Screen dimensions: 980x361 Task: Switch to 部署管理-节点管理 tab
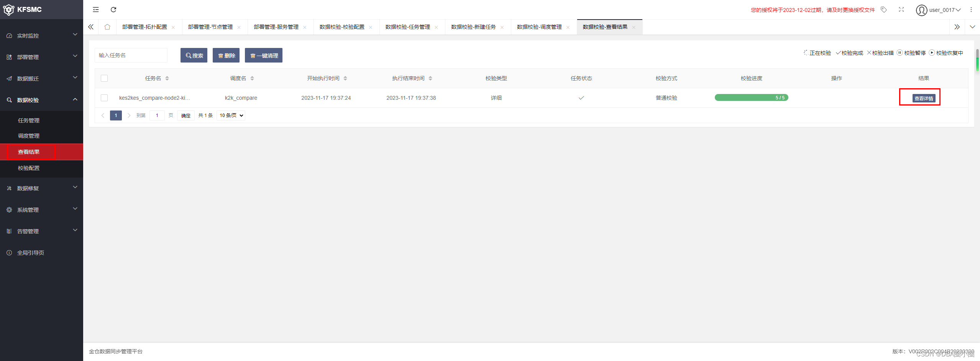pyautogui.click(x=210, y=27)
